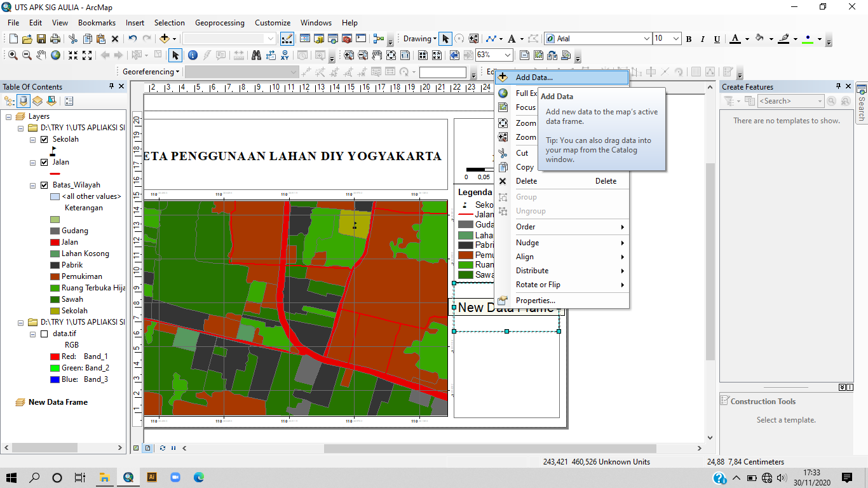Image resolution: width=868 pixels, height=488 pixels.
Task: Uncheck the Sekolah layer checkbox
Action: 44,139
